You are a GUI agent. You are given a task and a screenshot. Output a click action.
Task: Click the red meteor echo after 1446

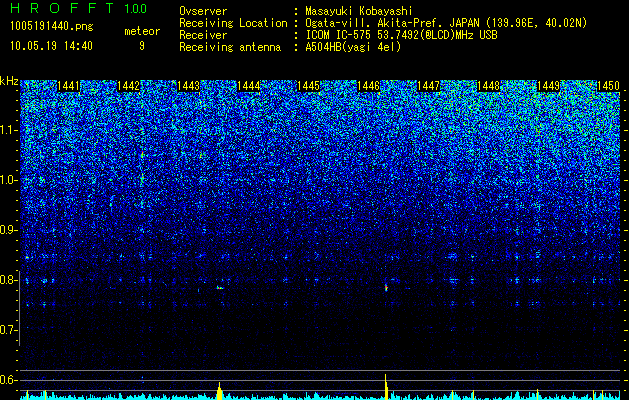click(386, 287)
